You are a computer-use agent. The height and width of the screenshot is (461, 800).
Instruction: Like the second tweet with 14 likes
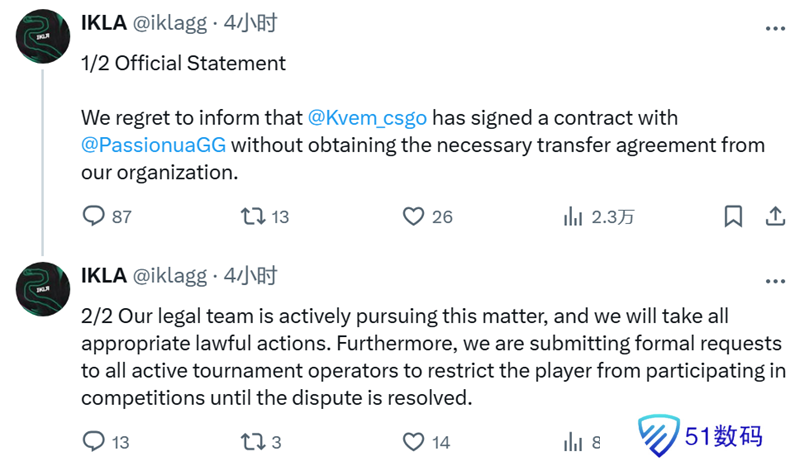click(x=413, y=441)
